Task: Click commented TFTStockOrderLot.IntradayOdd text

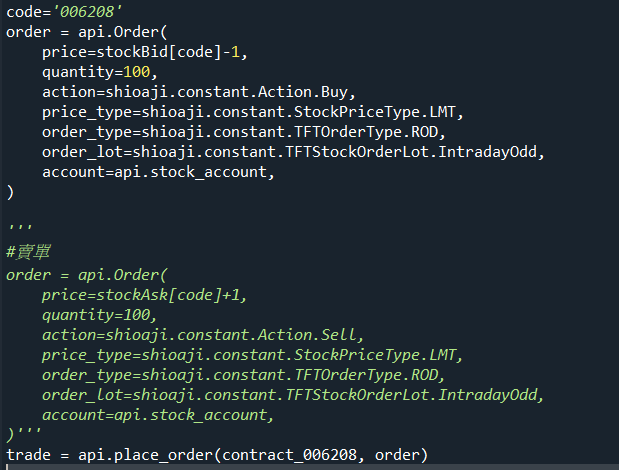Action: click(411, 395)
